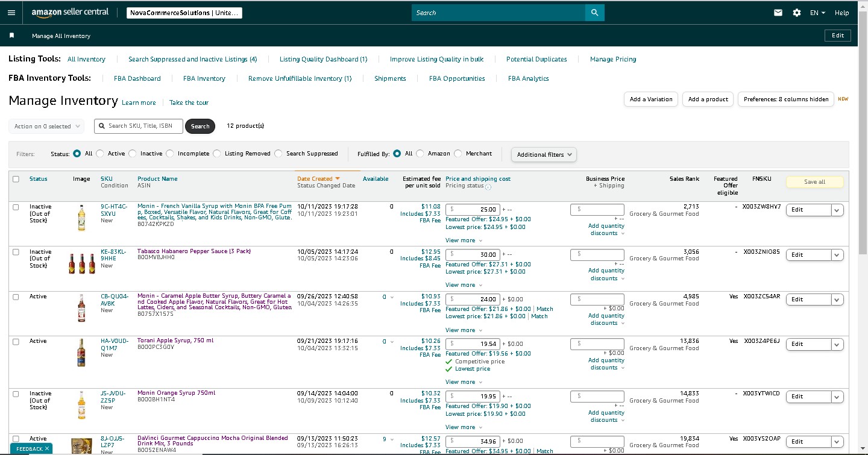Click the pricing status info icon

488,187
